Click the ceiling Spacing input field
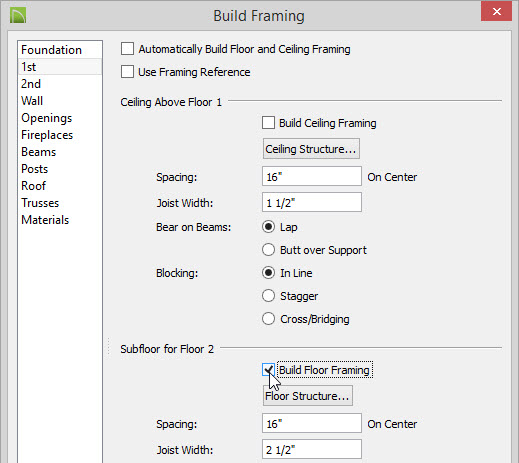Viewport: 519px width, 463px height. pos(312,176)
